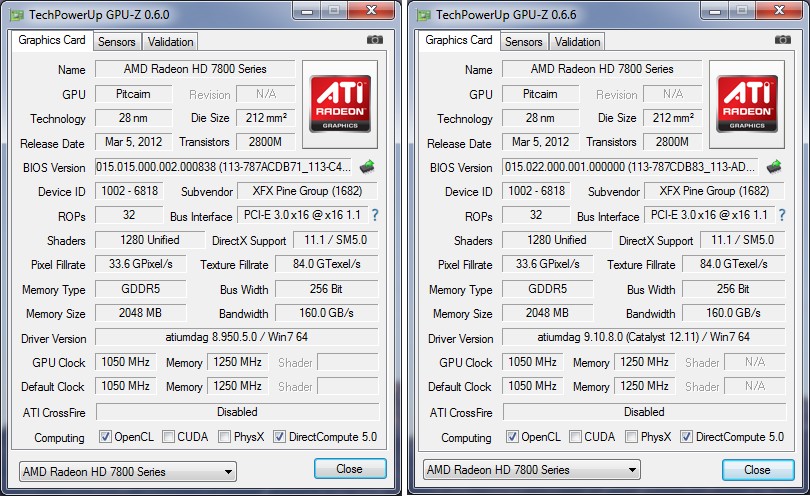Click GPU Pitcairn value in GPU-Z 0.6.0
The width and height of the screenshot is (810, 500).
(133, 94)
